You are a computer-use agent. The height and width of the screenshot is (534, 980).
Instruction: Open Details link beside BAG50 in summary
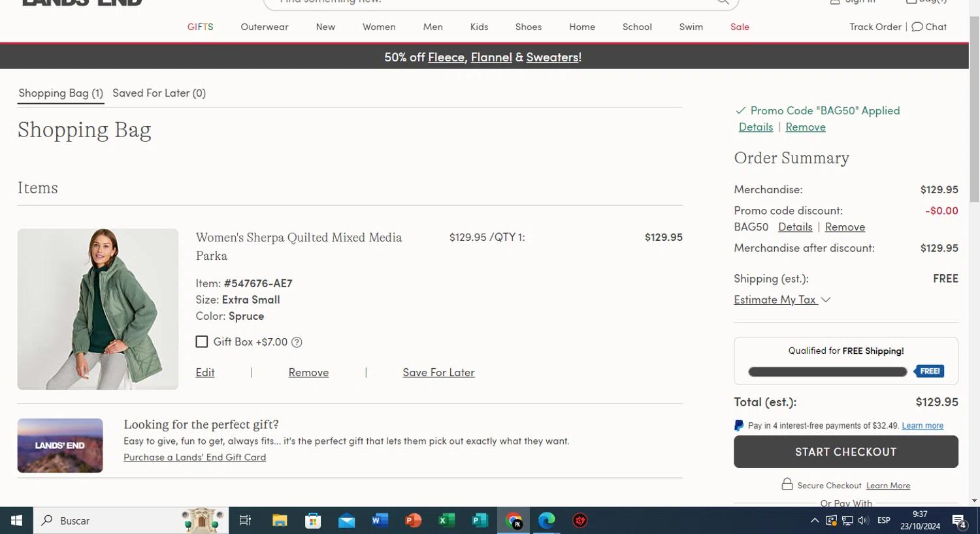coord(795,227)
